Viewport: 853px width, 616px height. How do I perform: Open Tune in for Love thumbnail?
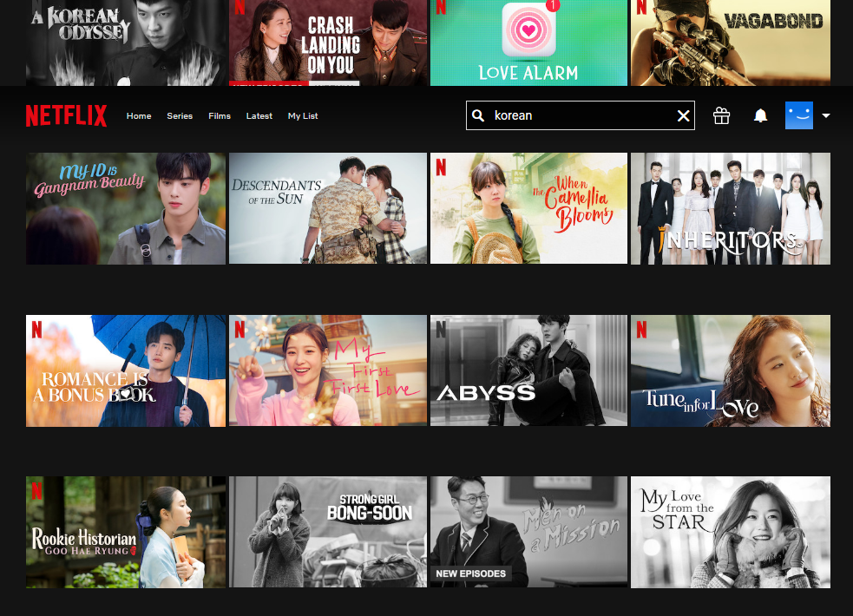click(x=731, y=370)
